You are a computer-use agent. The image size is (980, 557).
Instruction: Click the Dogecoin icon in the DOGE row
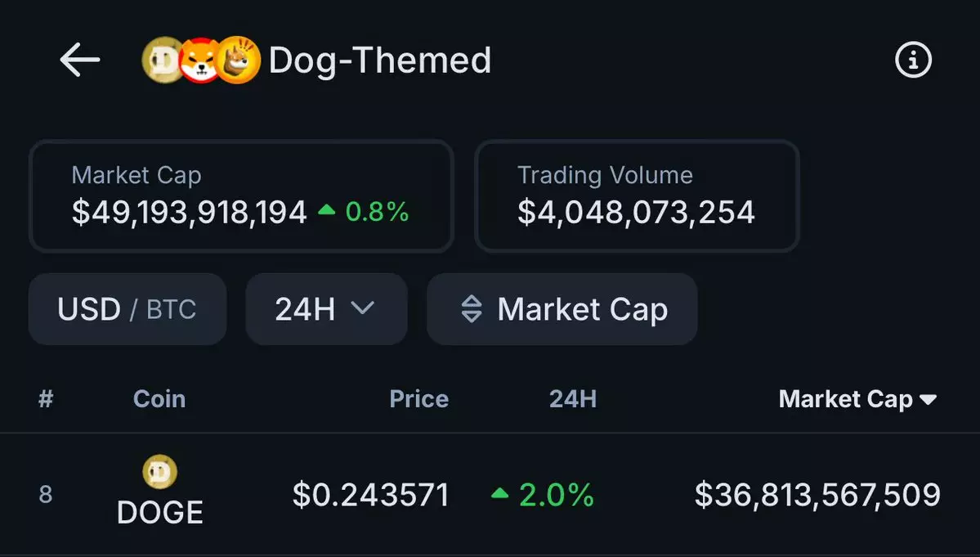160,471
